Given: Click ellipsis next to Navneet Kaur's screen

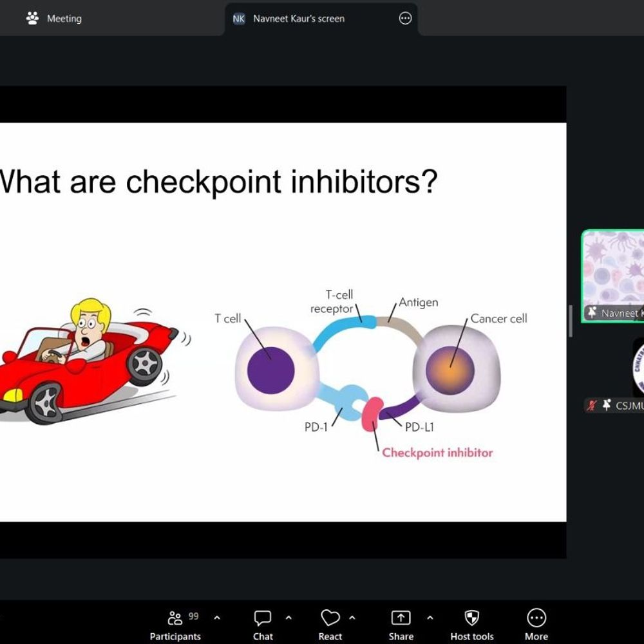Looking at the screenshot, I should [x=405, y=19].
